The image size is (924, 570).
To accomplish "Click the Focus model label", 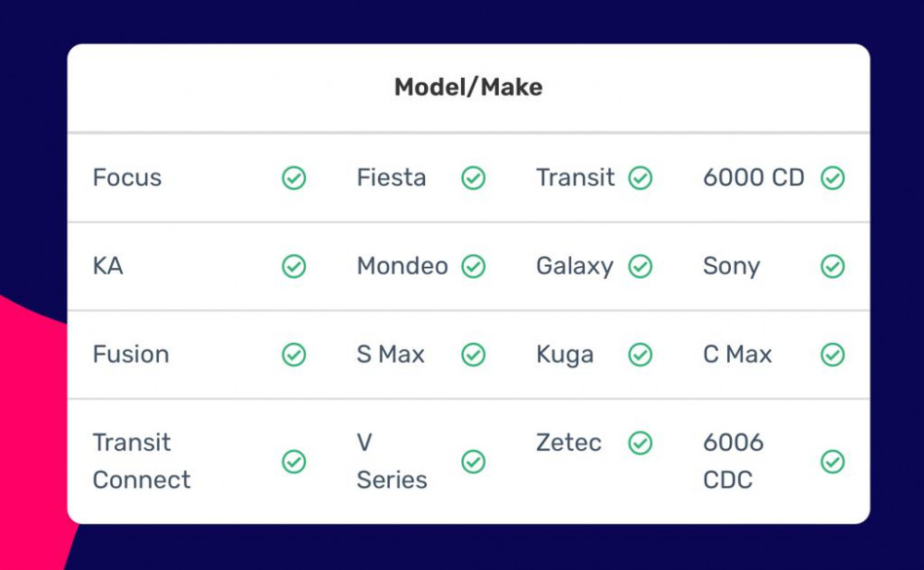I will [127, 177].
